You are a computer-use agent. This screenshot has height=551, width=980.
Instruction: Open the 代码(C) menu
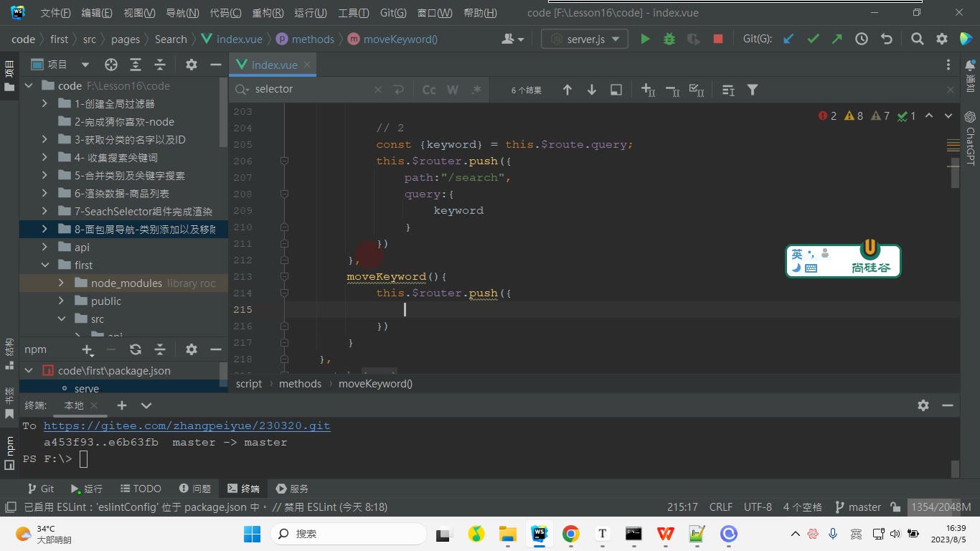point(225,13)
